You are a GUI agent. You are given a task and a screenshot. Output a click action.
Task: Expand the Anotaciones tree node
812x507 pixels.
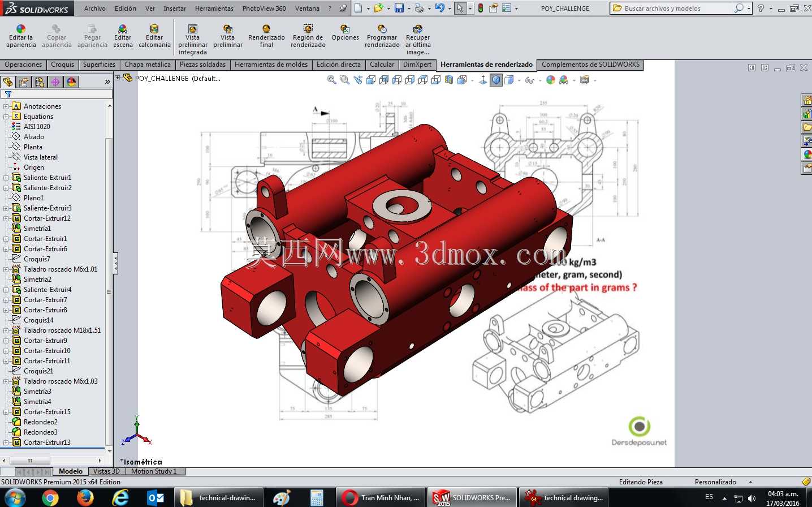tap(6, 106)
